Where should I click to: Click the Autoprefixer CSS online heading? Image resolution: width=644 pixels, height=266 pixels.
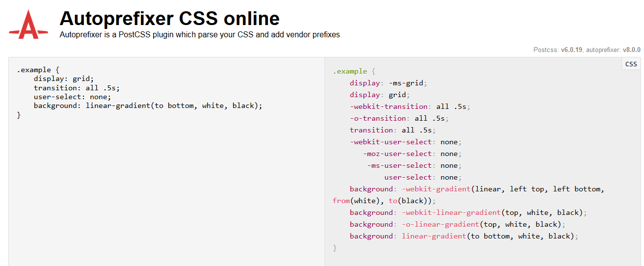169,19
